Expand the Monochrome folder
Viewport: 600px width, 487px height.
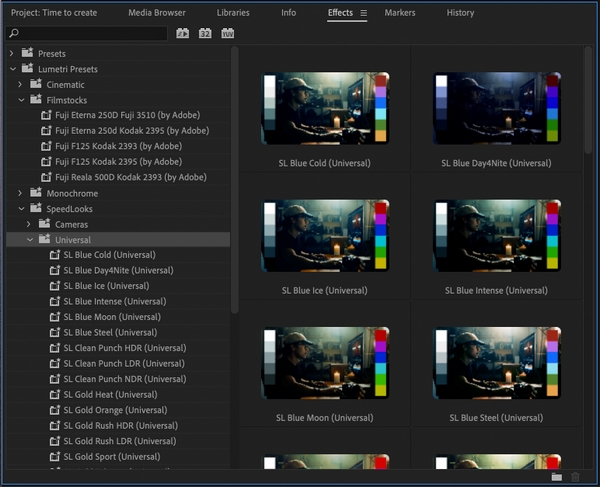coord(20,193)
